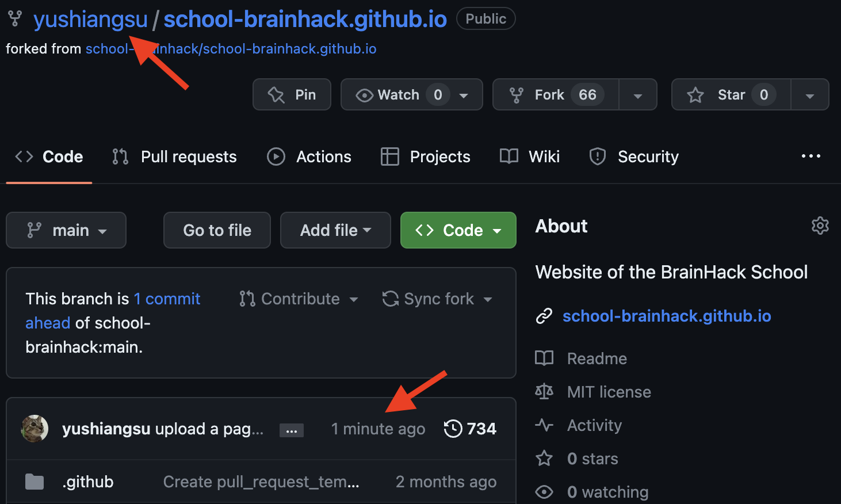841x504 pixels.
Task: Click the history clock icon beside 734
Action: tap(453, 429)
